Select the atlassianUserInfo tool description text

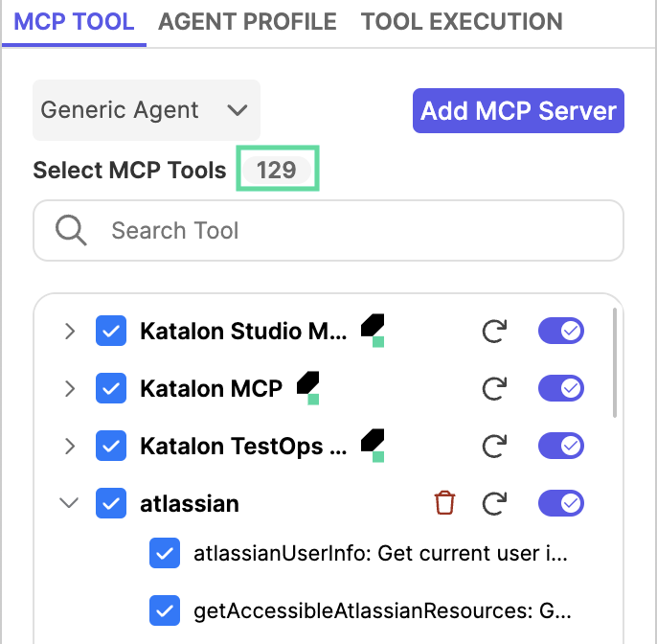click(380, 554)
